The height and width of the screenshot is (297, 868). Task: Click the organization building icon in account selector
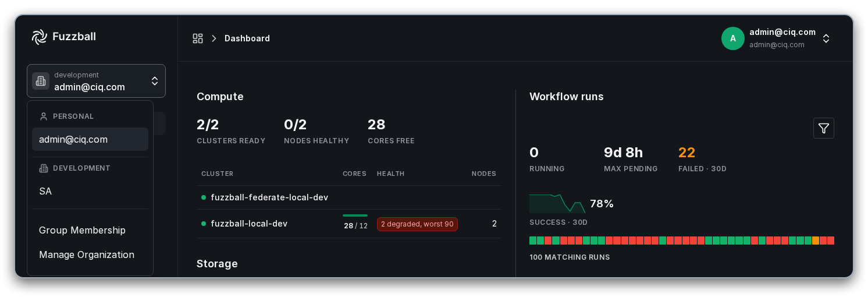click(41, 81)
